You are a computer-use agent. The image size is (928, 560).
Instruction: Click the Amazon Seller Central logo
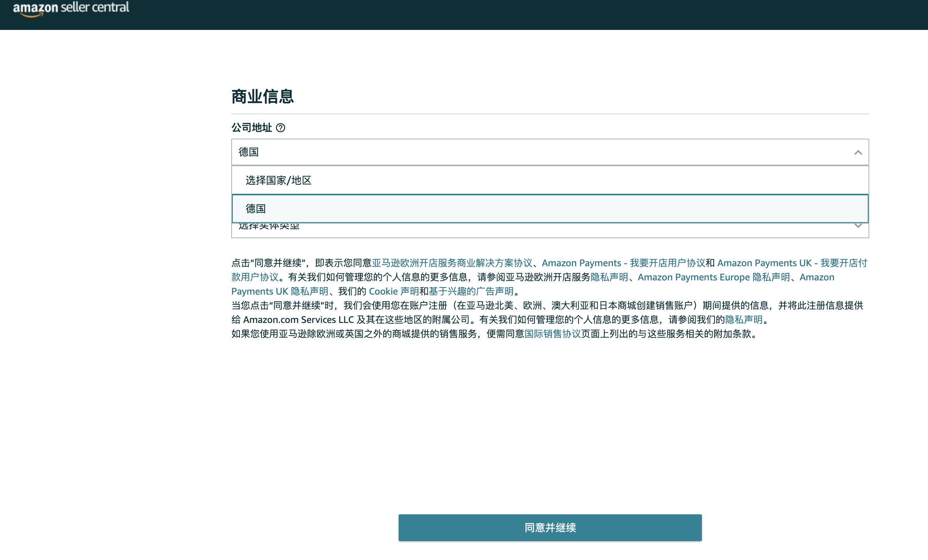(71, 8)
